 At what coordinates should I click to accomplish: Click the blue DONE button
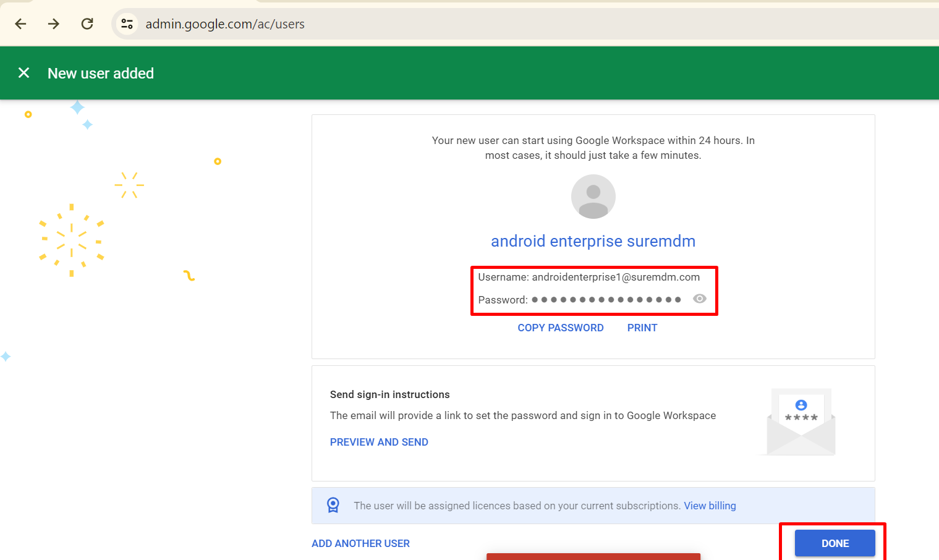point(835,543)
